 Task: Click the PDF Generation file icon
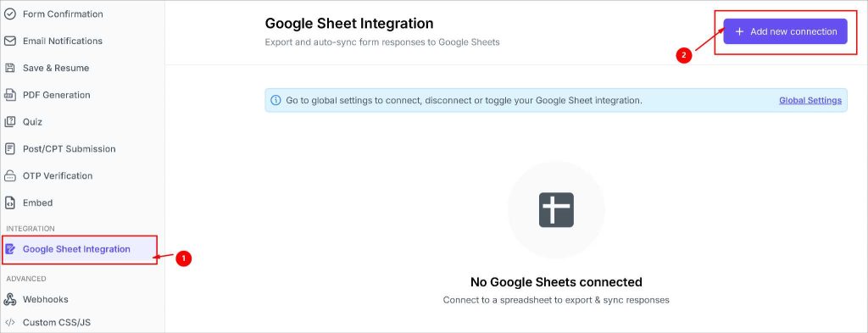(10, 95)
